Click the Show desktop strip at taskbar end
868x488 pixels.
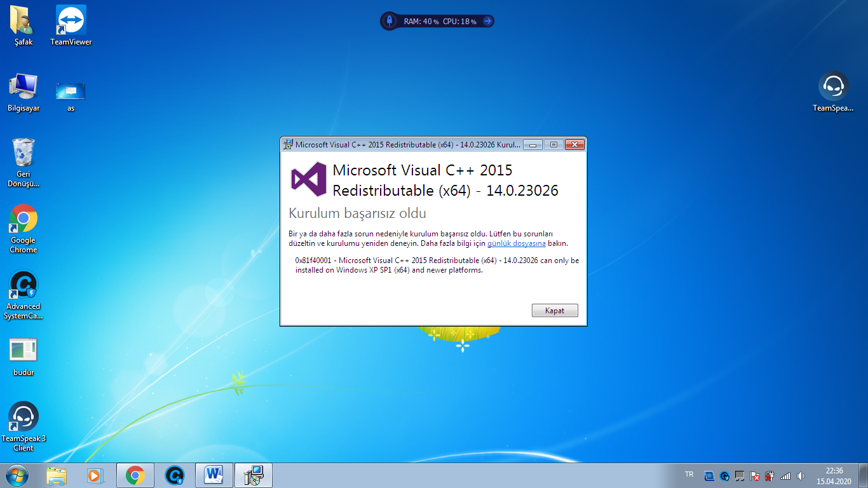click(863, 475)
